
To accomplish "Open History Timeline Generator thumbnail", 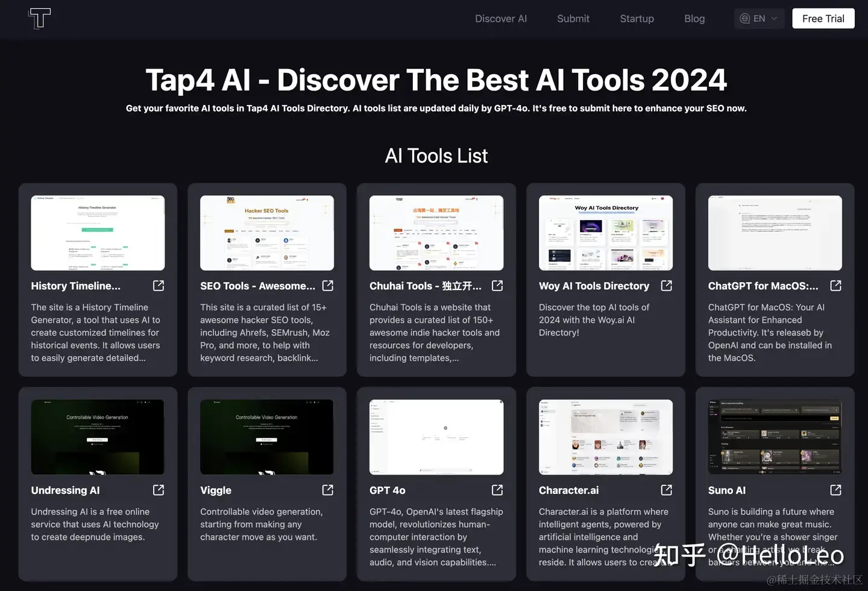I will click(x=98, y=233).
